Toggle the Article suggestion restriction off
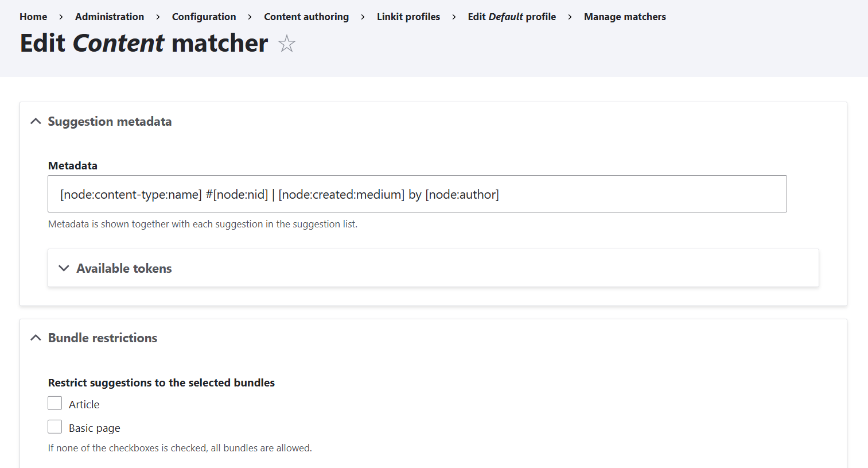The height and width of the screenshot is (468, 868). click(x=55, y=403)
